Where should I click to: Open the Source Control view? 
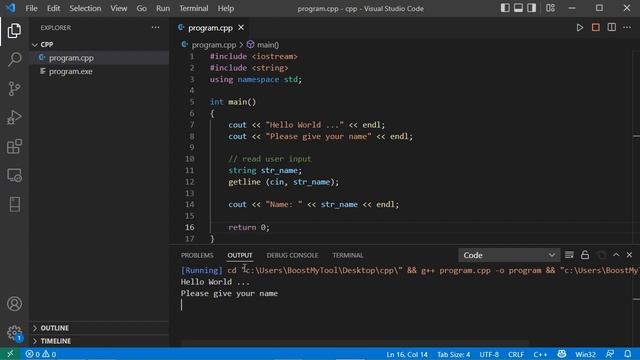pos(14,89)
